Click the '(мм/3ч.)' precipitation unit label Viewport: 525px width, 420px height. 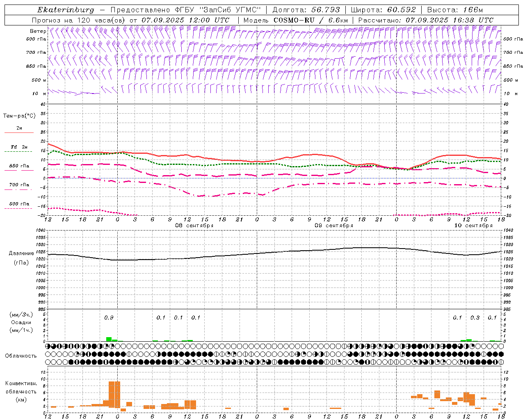click(21, 315)
